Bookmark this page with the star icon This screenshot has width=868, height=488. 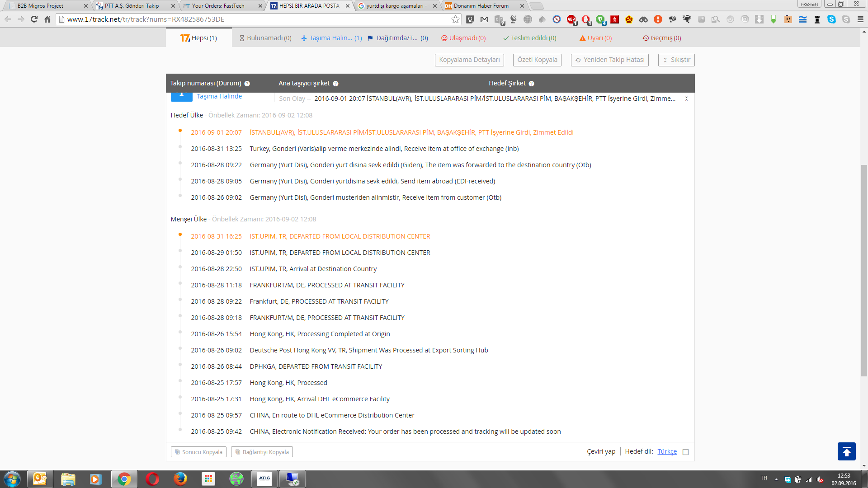(455, 19)
